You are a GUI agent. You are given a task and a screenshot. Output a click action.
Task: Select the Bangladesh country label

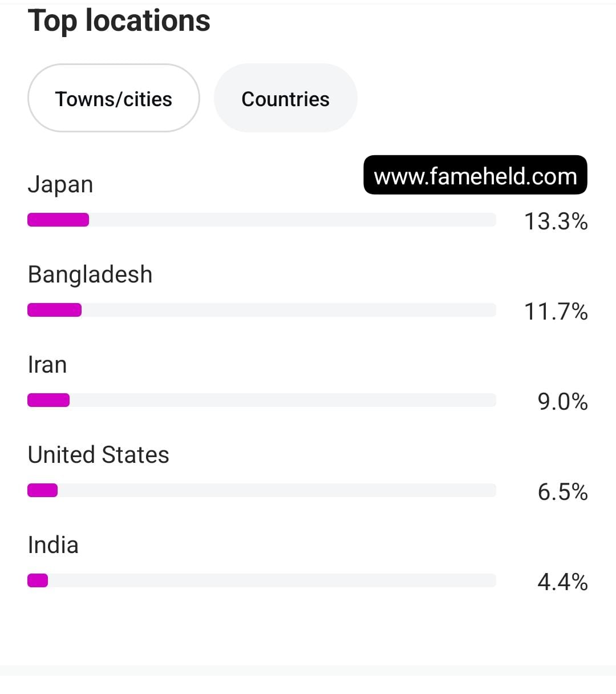[90, 275]
